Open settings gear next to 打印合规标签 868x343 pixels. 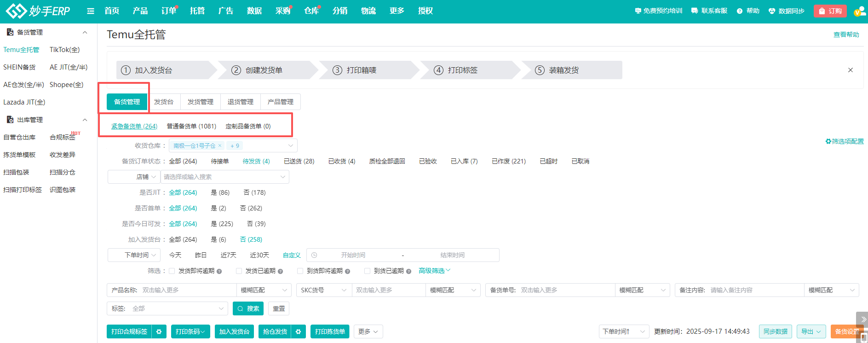tap(159, 331)
